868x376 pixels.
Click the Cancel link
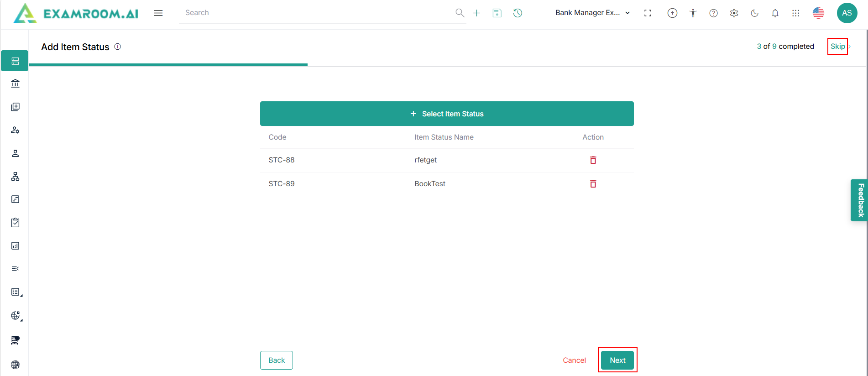pyautogui.click(x=574, y=360)
